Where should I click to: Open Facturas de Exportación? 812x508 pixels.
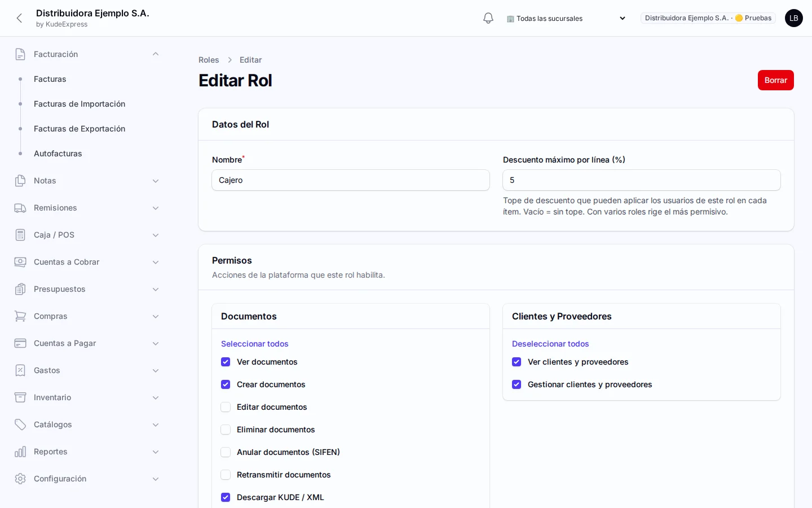click(x=80, y=129)
